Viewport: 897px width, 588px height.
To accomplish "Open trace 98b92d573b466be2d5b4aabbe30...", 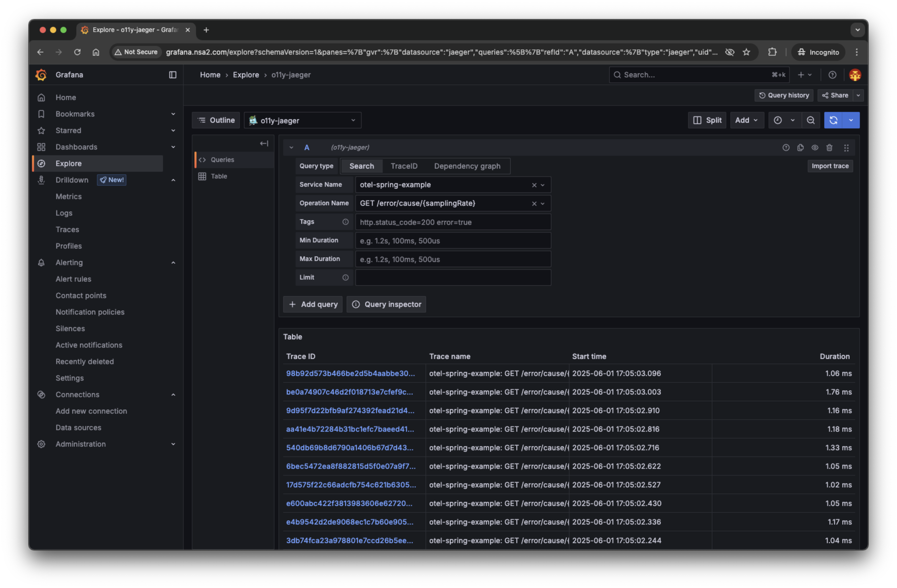I will pyautogui.click(x=350, y=373).
